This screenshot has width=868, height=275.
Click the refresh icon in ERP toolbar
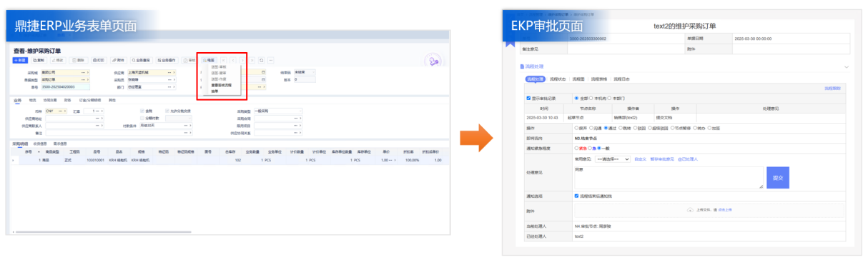click(x=261, y=60)
